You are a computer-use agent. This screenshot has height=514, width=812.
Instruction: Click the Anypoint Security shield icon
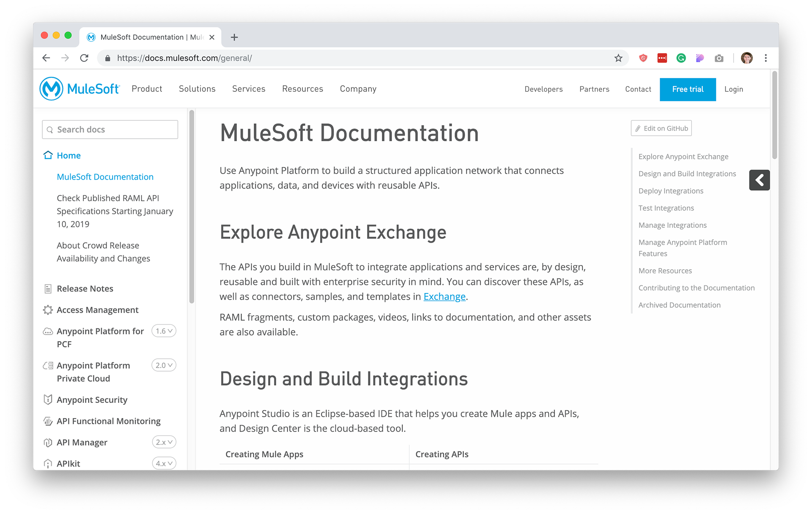coord(48,399)
